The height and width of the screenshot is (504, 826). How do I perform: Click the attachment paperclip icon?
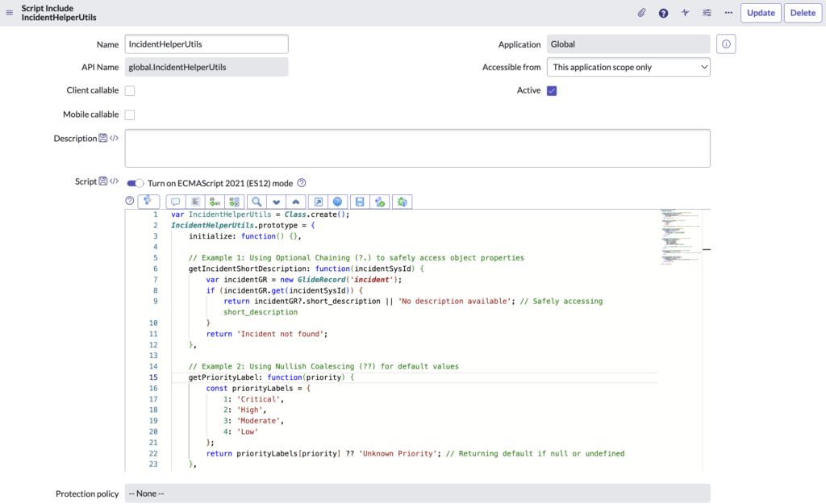pyautogui.click(x=642, y=13)
